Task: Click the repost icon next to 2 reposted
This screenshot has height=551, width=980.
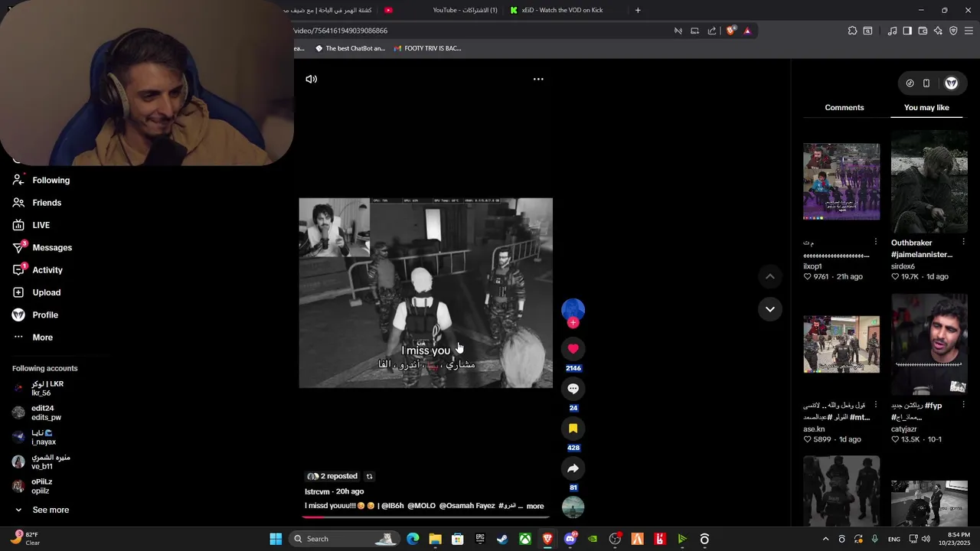Action: 369,476
